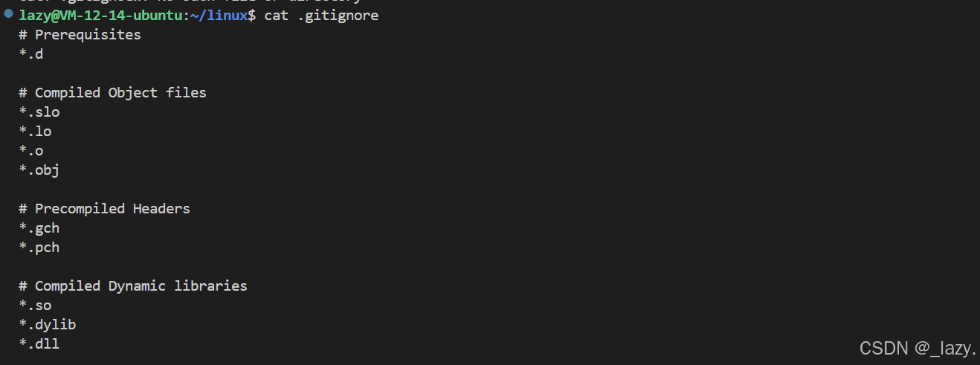Click the *.gch pattern line

tap(39, 228)
